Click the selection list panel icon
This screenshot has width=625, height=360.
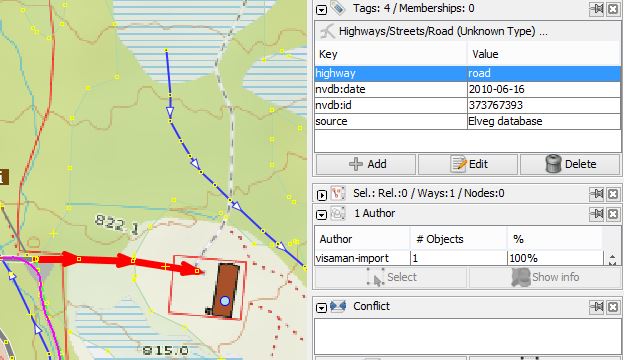(338, 193)
